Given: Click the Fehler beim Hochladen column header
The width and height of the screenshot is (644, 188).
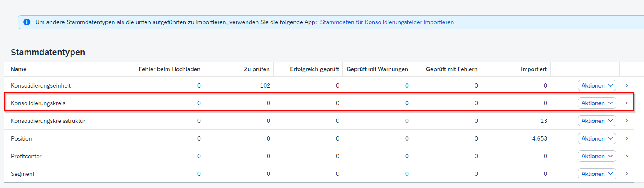Looking at the screenshot, I should [x=169, y=69].
